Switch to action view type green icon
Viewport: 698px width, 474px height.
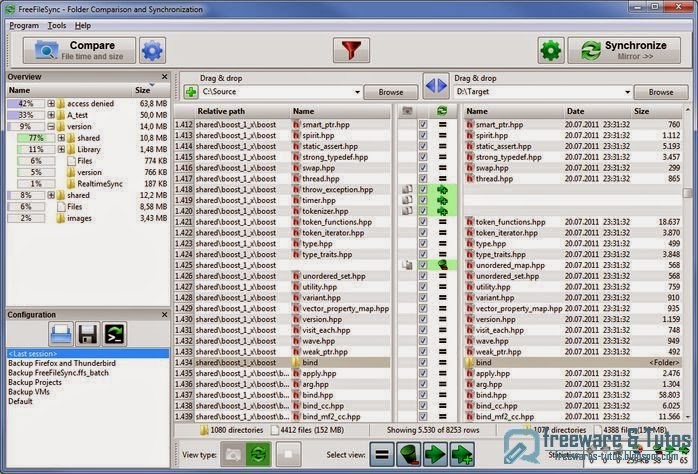(x=258, y=454)
